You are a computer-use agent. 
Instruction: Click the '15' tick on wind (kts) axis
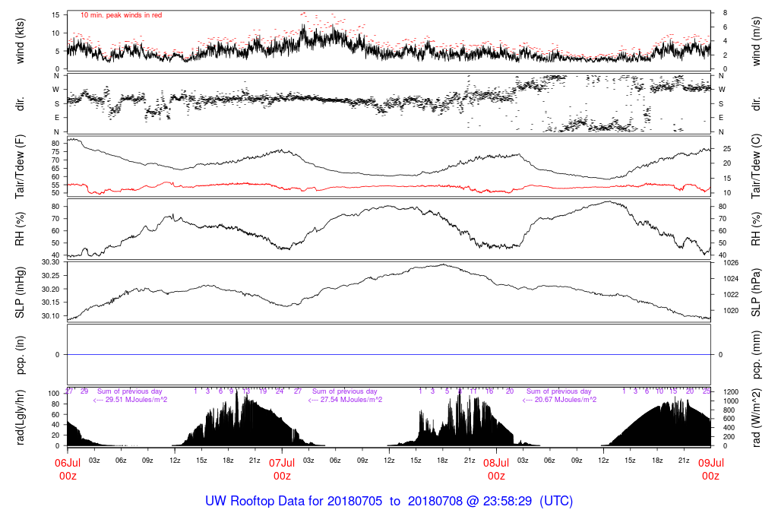(55, 15)
